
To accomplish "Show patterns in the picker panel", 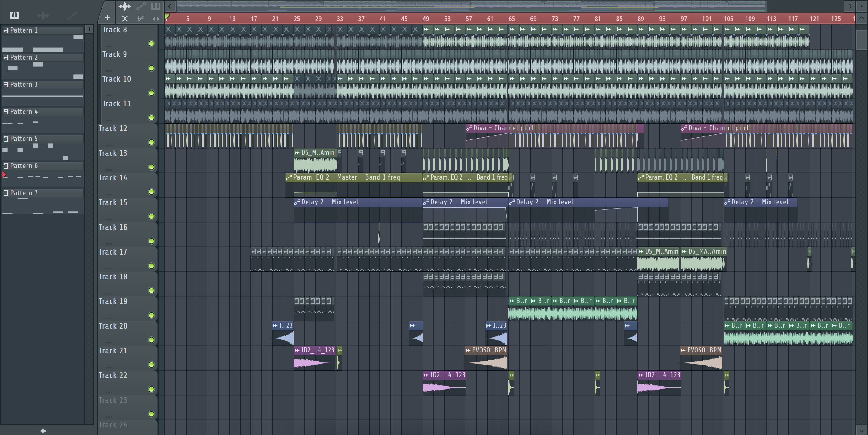I will pos(14,15).
